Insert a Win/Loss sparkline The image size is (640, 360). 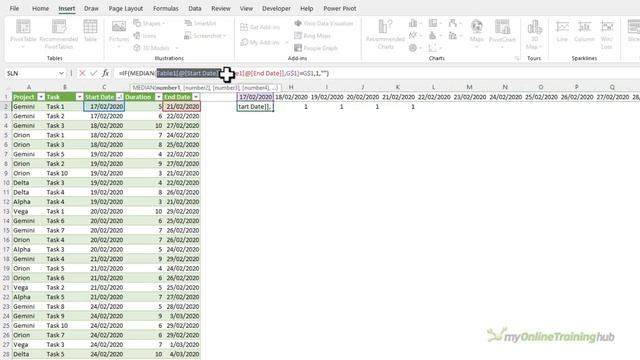[x=607, y=34]
